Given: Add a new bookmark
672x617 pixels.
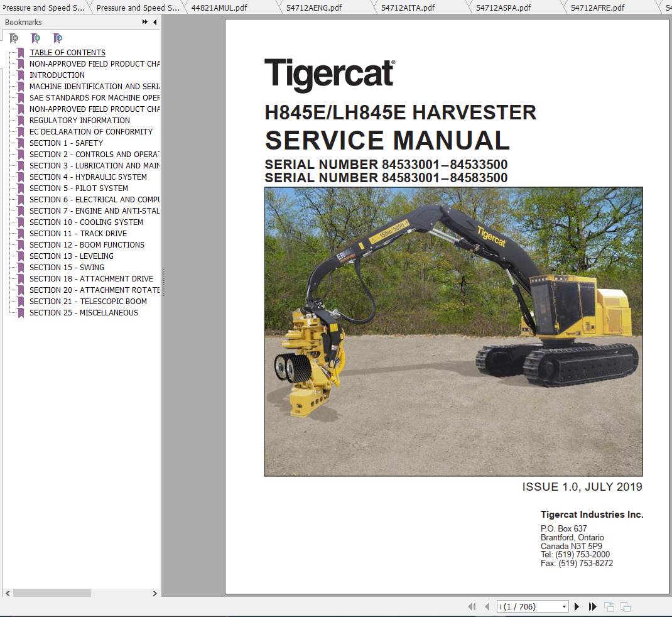Looking at the screenshot, I should (x=36, y=38).
